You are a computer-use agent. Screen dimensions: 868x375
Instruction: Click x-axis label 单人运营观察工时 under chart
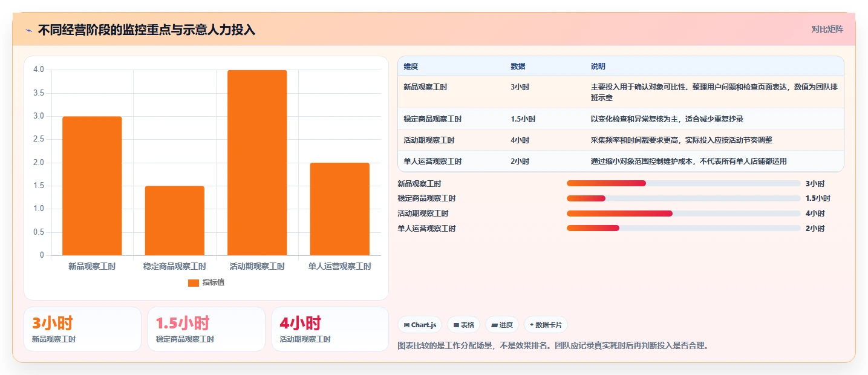(339, 266)
